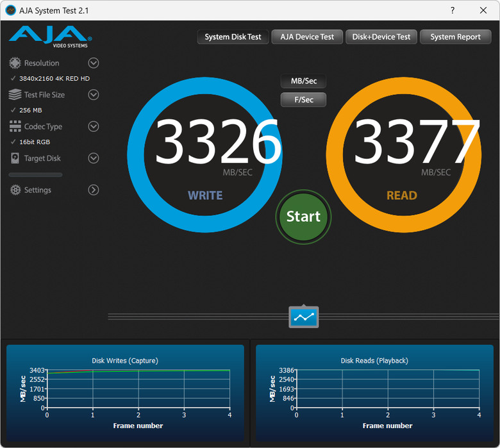
Task: Click the Target Disk progress bar
Action: 35,175
